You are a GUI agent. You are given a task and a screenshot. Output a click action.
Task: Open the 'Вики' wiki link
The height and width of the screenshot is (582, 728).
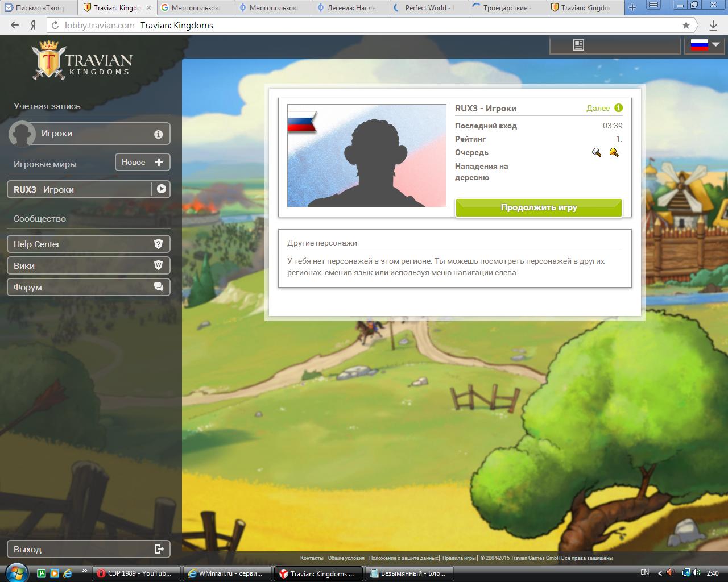(89, 265)
